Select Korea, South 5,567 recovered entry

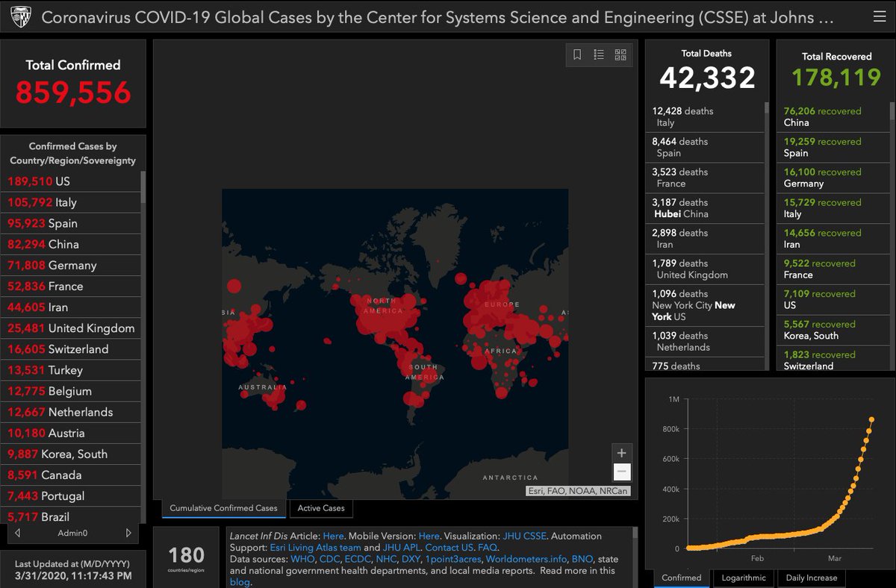pyautogui.click(x=833, y=330)
